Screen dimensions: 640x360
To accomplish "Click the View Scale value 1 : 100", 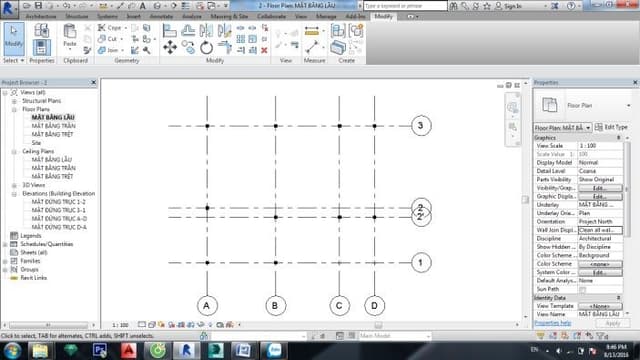I will coord(600,146).
